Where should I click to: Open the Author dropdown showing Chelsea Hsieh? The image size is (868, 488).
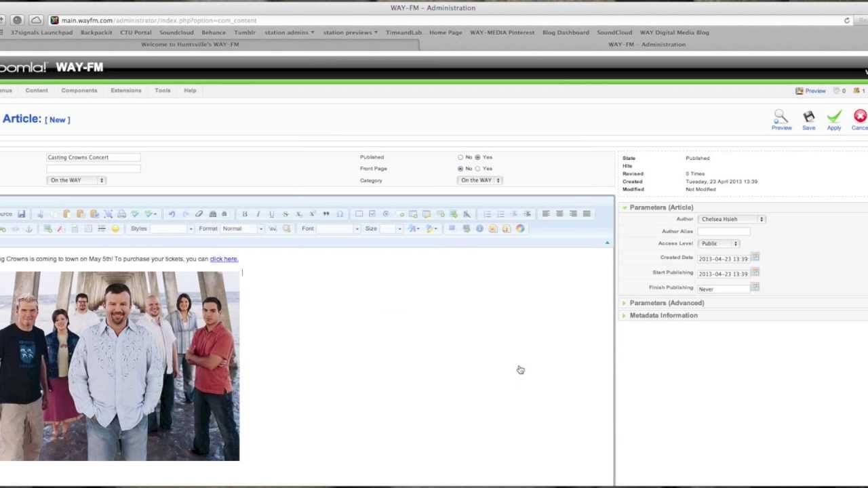click(732, 219)
